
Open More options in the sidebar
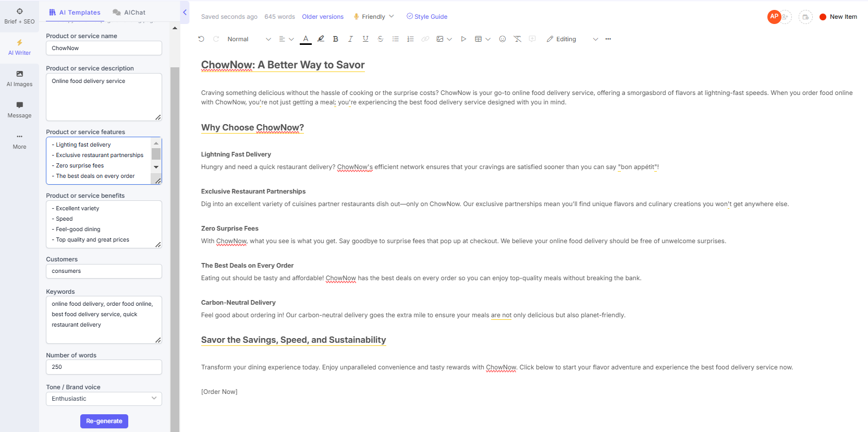19,141
